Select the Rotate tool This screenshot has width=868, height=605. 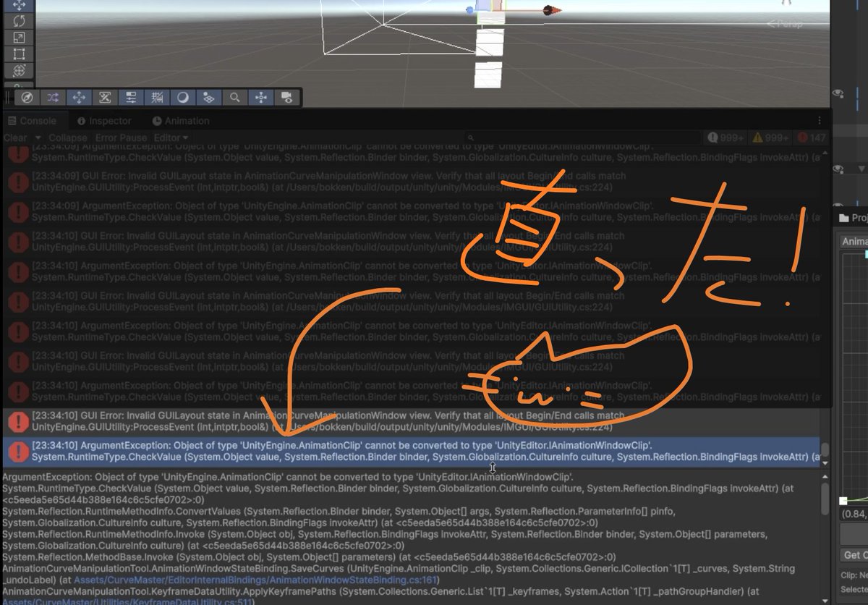tap(20, 20)
